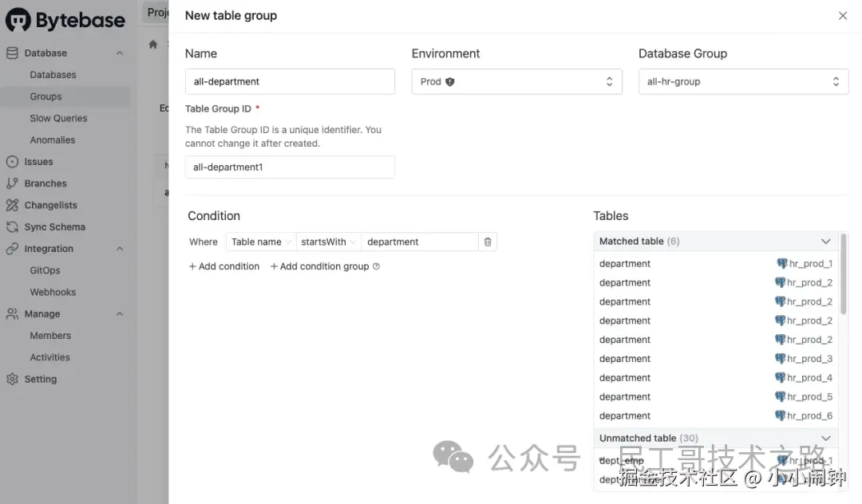
Task: Click the help icon beside Add condition group
Action: 377,266
